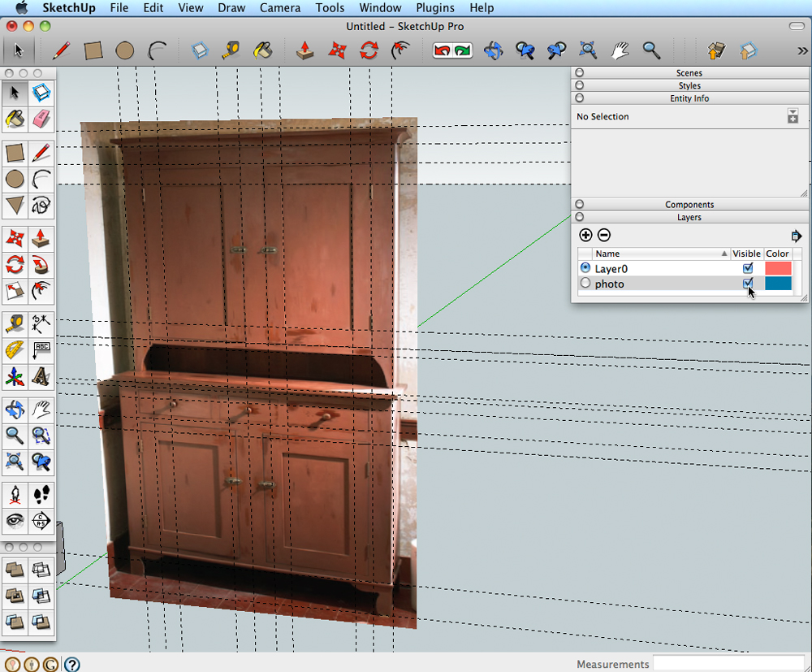Open the Plugins menu
The width and height of the screenshot is (812, 672).
[x=434, y=8]
